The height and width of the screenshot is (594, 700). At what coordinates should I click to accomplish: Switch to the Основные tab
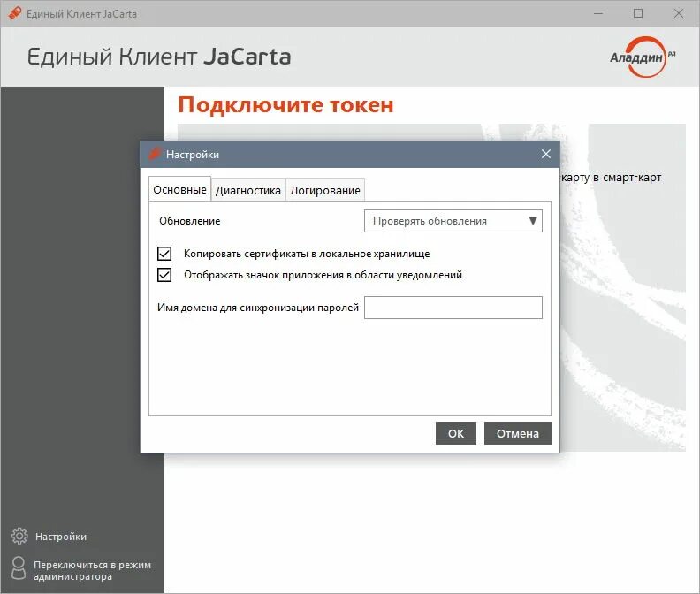[180, 189]
